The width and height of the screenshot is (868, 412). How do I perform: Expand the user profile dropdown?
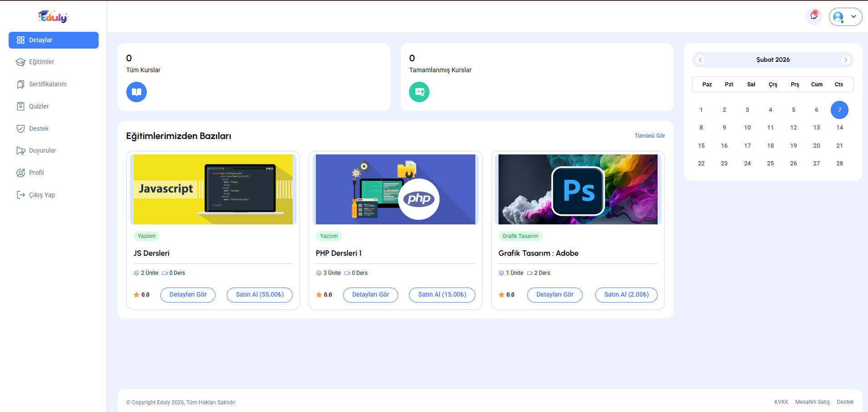[x=845, y=17]
